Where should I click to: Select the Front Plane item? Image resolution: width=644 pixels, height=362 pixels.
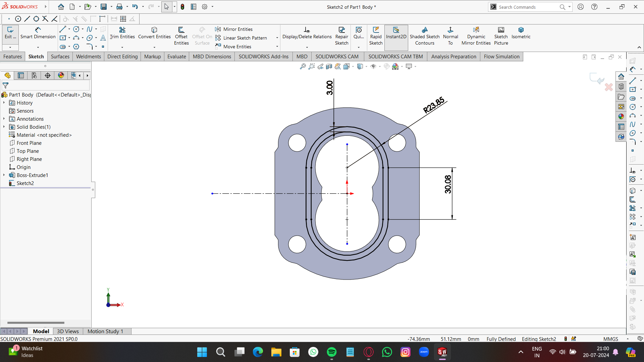point(29,143)
